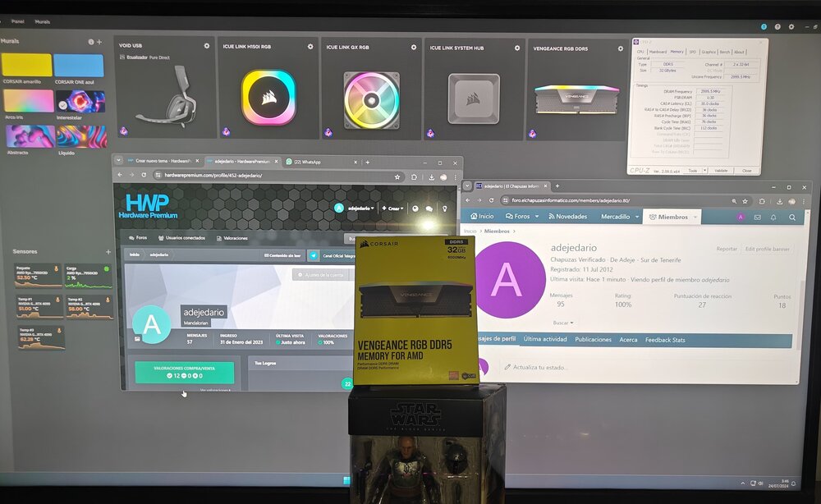Add a new sensor with plus icon
The image size is (821, 504).
[x=108, y=252]
